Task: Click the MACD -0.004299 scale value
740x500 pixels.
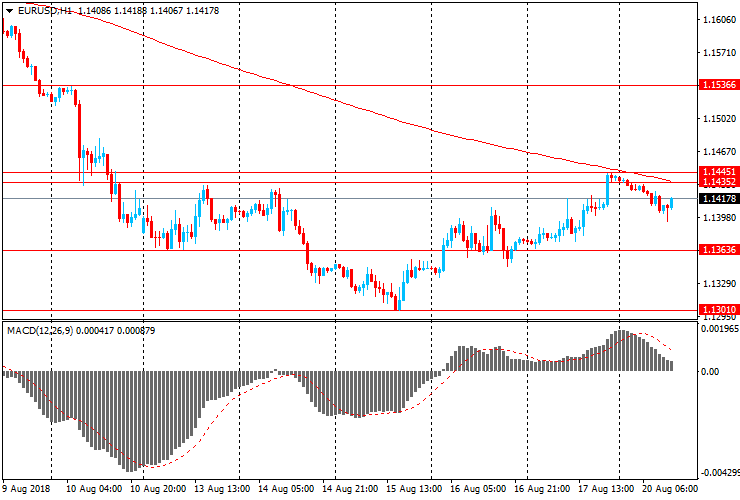Action: (x=719, y=473)
